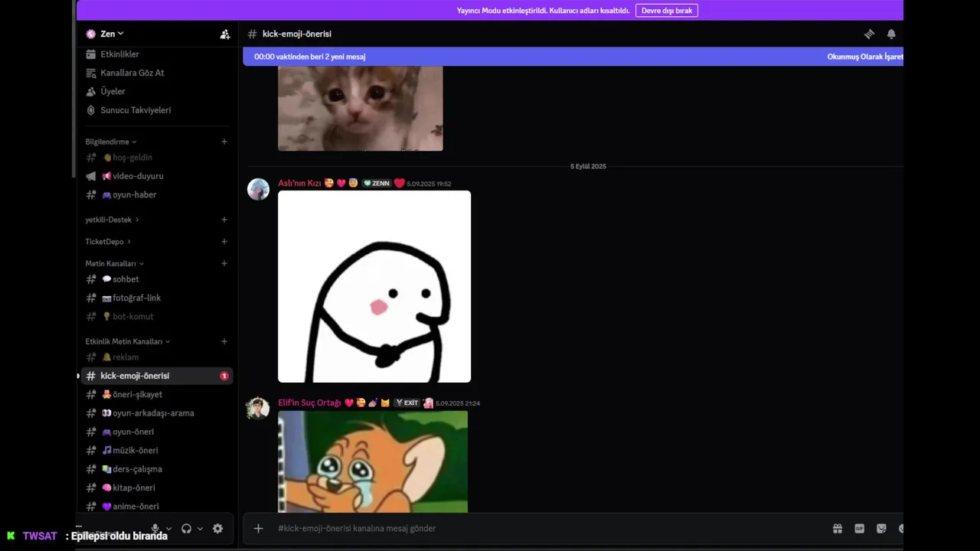Add a channel to Etkinlik Metin Kanalları

tap(224, 341)
